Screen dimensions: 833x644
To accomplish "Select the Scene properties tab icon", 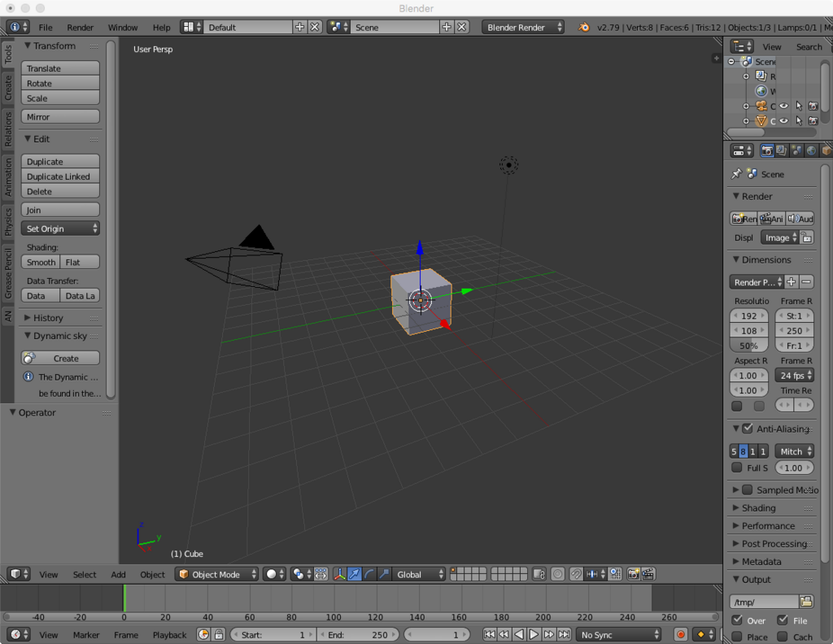I will [796, 150].
